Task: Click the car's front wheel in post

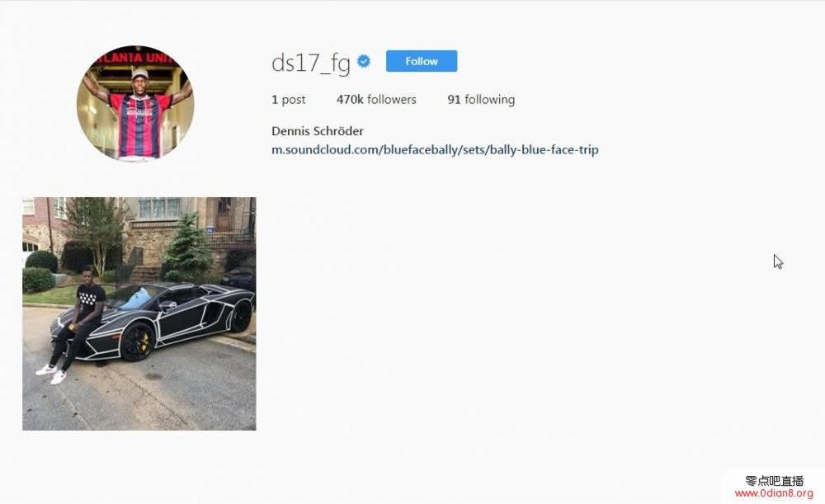Action: [x=137, y=341]
